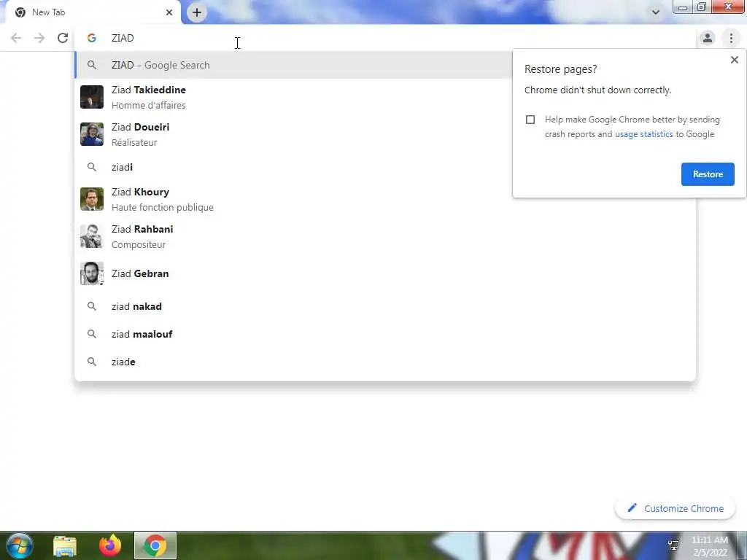Select the New Tab tab
Image resolution: width=747 pixels, height=560 pixels.
click(x=94, y=12)
